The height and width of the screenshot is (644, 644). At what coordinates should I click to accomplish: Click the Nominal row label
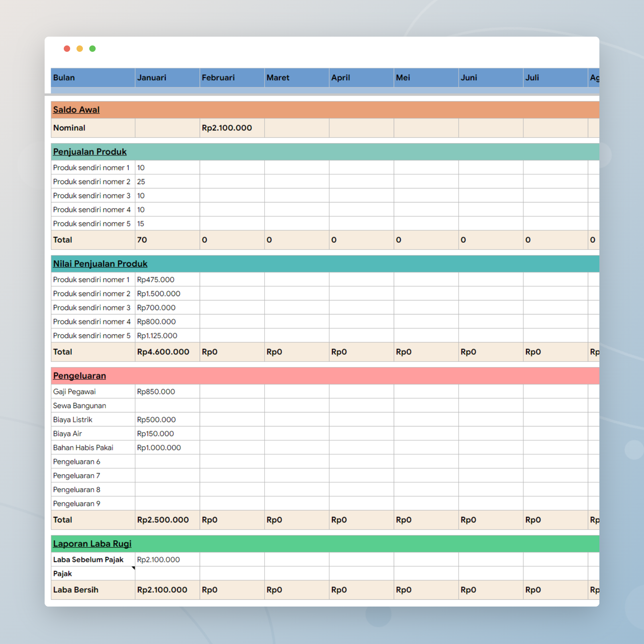(69, 128)
